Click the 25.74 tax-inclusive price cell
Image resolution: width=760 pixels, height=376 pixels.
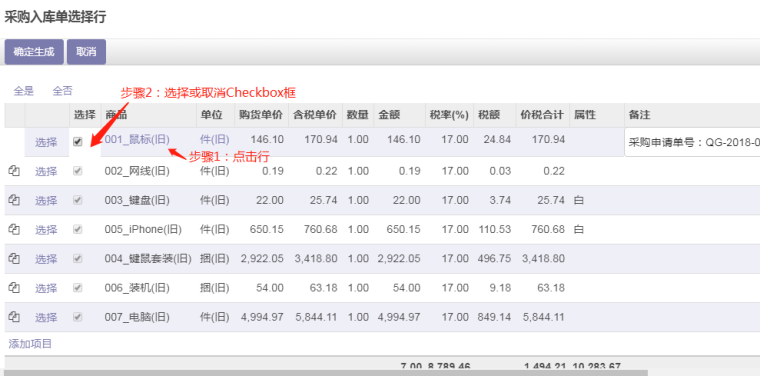[x=324, y=200]
